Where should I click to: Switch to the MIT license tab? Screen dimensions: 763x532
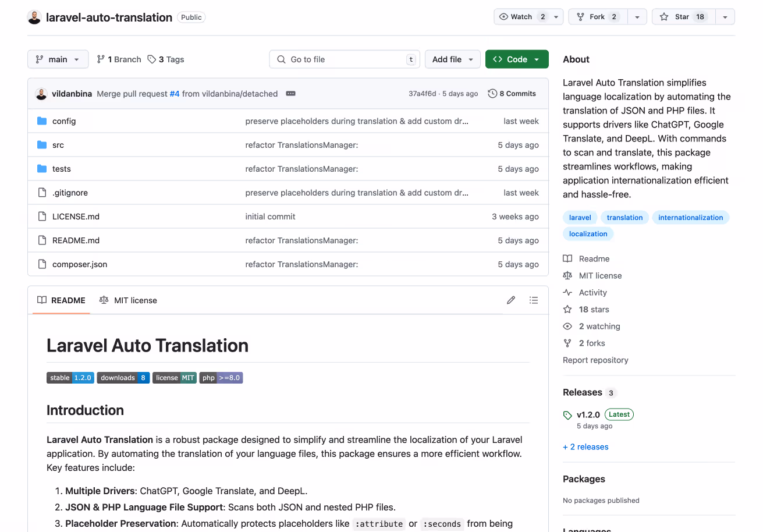pyautogui.click(x=128, y=300)
